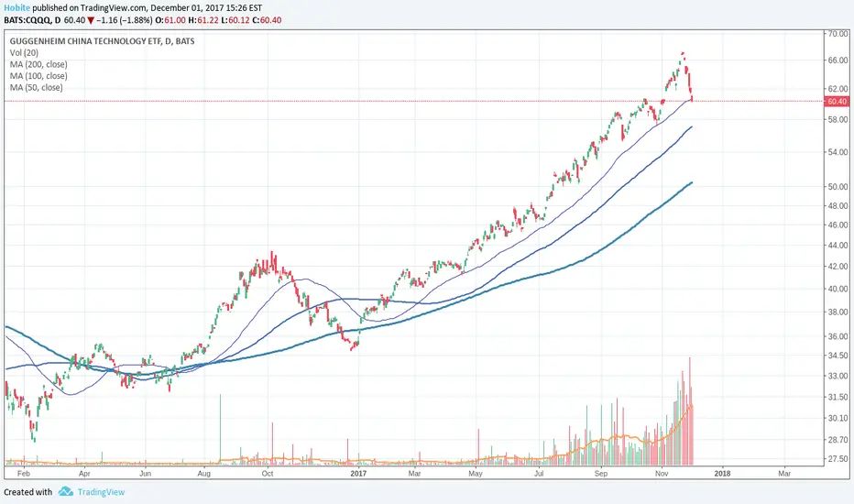Click the Hobite author link

coord(16,8)
